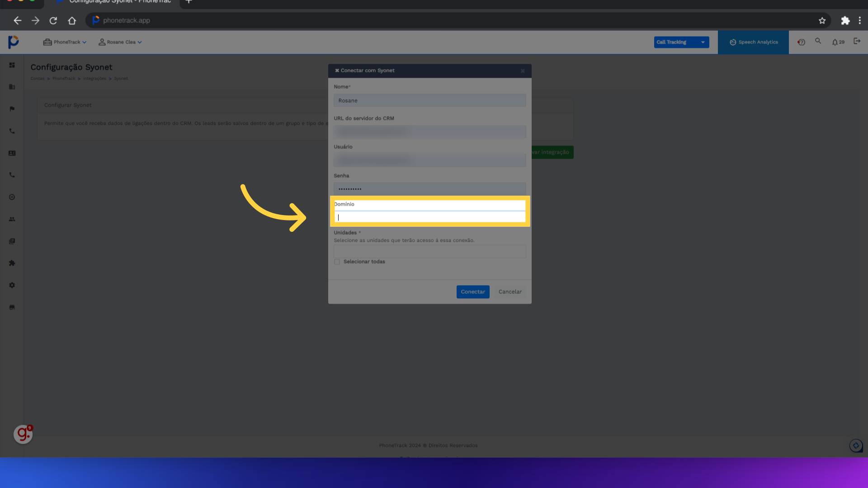Close the Conectar com Syonet dialog
Image resolution: width=868 pixels, height=488 pixels.
coord(523,71)
